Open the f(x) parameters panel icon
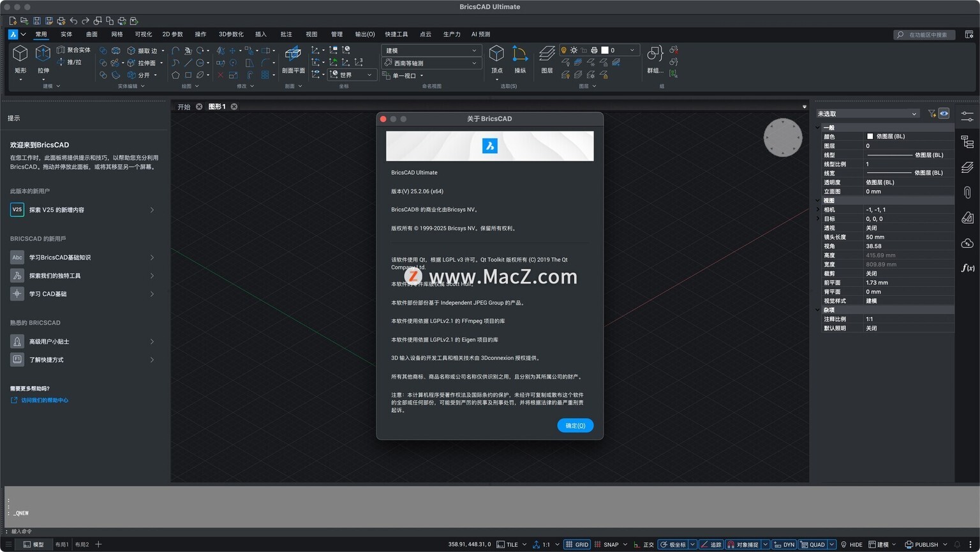The image size is (980, 552). (967, 267)
